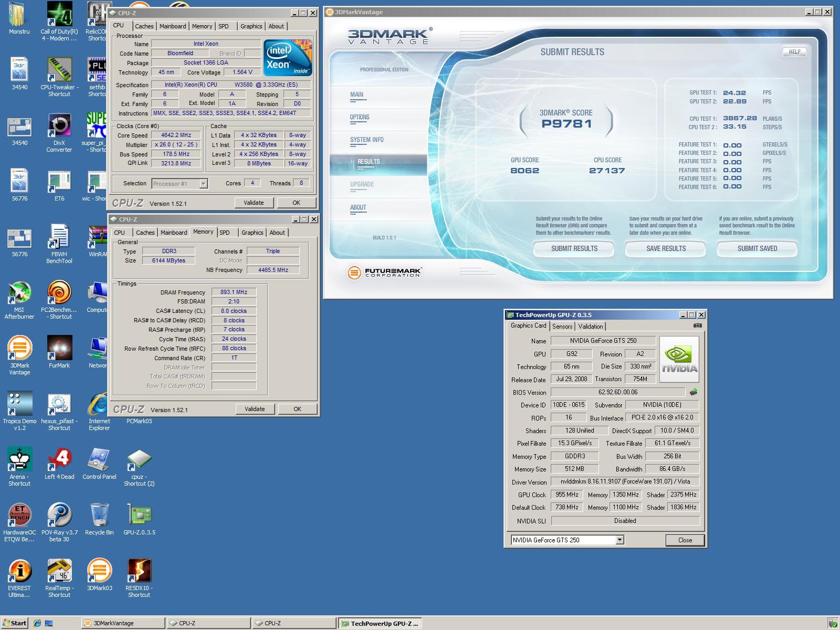This screenshot has height=630, width=840.
Task: Open SPD tab in lower CPU-Z window
Action: pyautogui.click(x=225, y=233)
